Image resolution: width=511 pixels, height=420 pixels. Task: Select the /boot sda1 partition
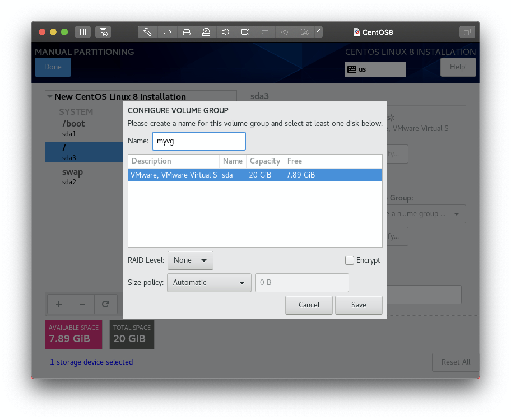pos(84,128)
